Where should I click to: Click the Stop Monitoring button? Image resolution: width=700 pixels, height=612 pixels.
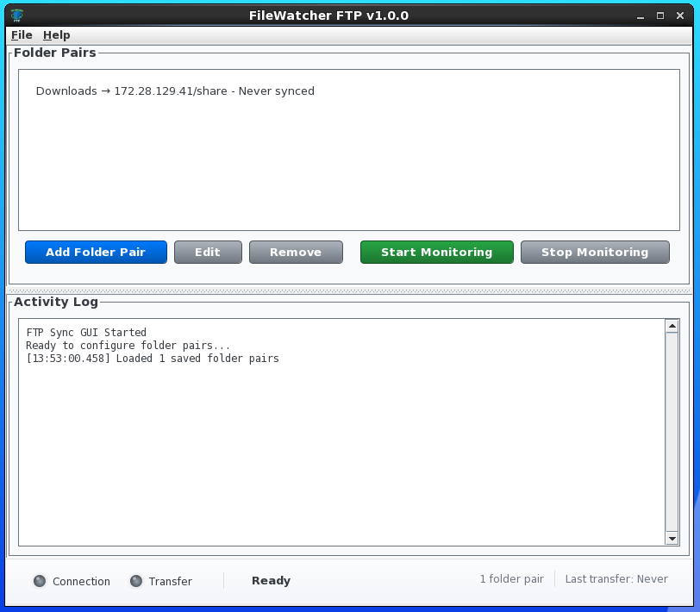tap(595, 253)
